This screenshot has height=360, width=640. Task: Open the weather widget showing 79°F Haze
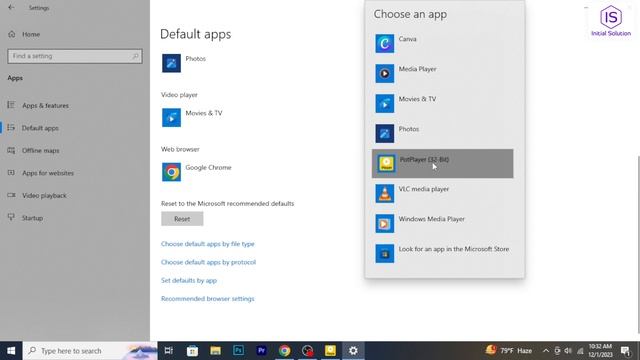coord(509,350)
